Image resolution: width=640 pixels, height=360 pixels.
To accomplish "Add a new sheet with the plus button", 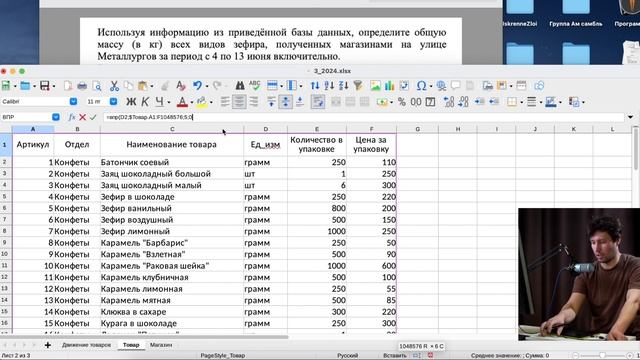I will tap(48, 345).
